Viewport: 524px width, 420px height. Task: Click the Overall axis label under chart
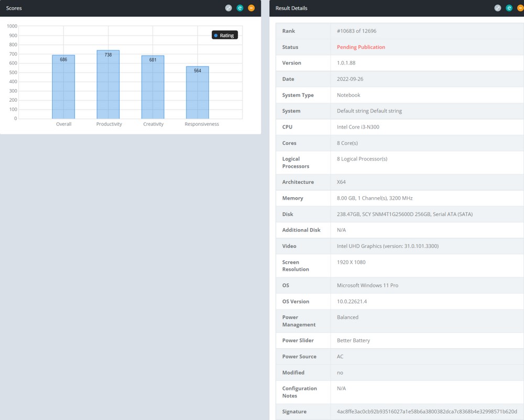[x=63, y=124]
